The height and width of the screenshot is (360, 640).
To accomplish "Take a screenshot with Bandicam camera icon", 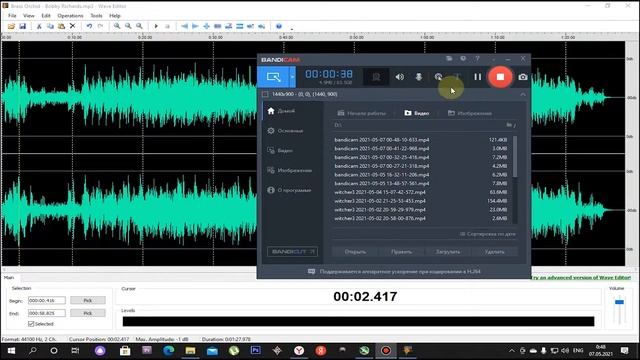I will [522, 77].
